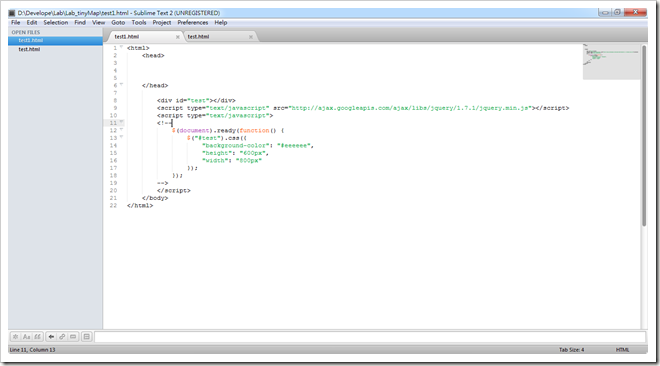Collapse fold arrow on line 13
The width and height of the screenshot is (660, 366).
pyautogui.click(x=121, y=137)
